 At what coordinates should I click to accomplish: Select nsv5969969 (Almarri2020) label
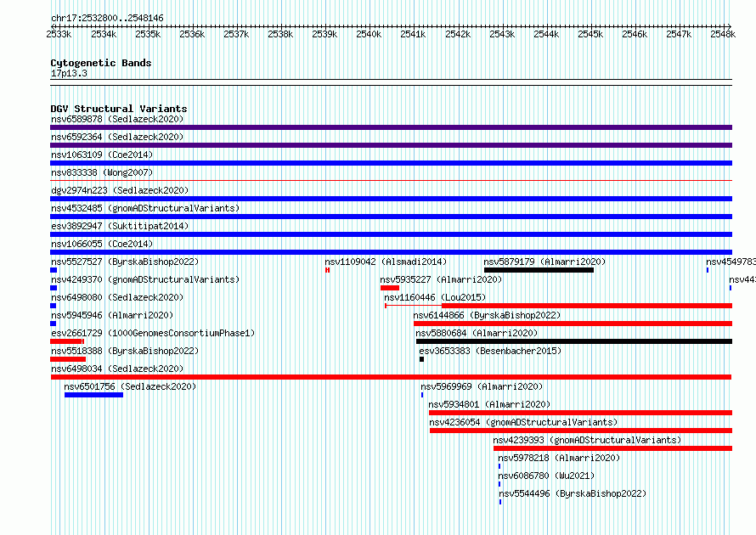point(482,386)
